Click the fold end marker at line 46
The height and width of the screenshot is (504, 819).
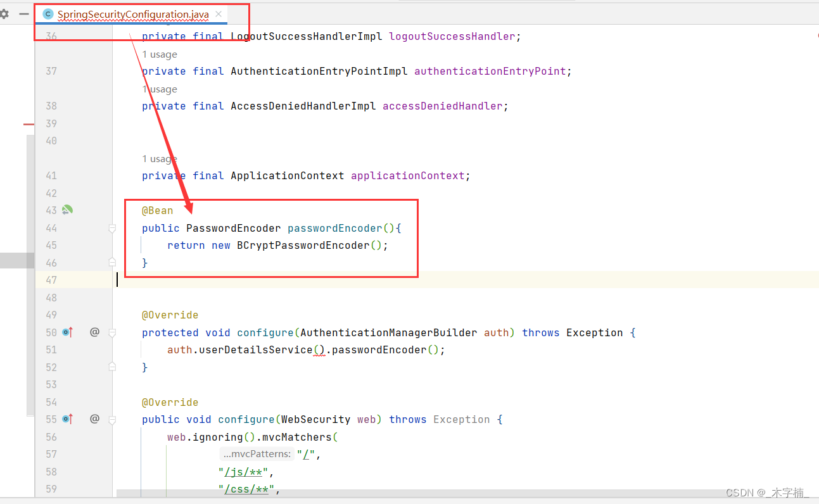click(x=112, y=262)
